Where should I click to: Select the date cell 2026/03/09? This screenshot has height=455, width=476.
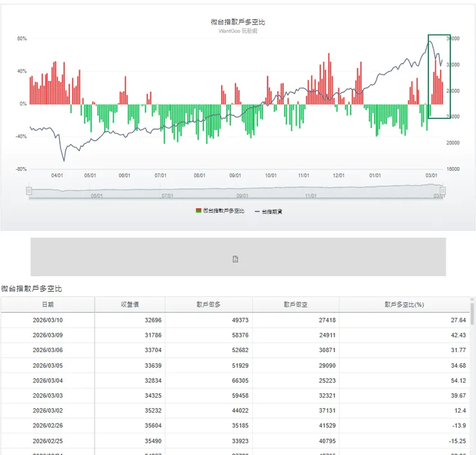[x=48, y=335]
